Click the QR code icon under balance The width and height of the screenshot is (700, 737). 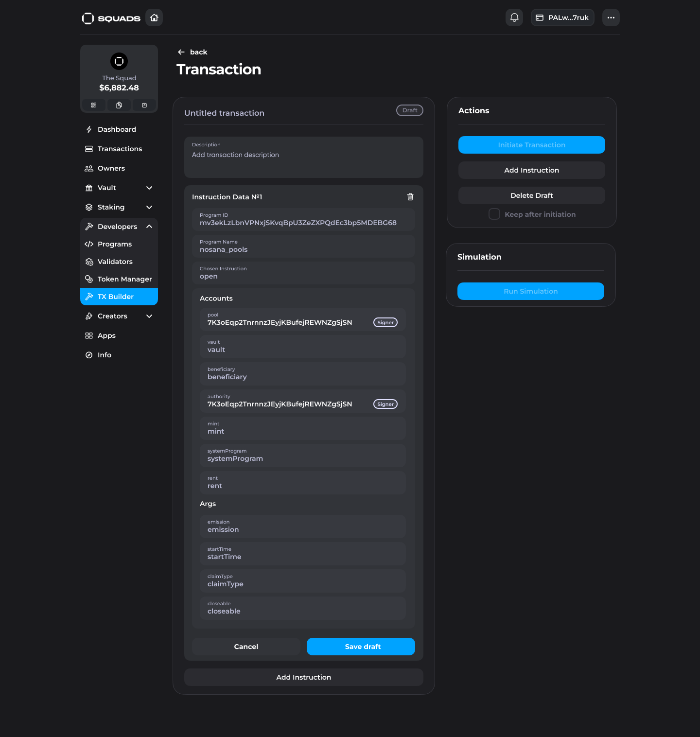click(94, 105)
